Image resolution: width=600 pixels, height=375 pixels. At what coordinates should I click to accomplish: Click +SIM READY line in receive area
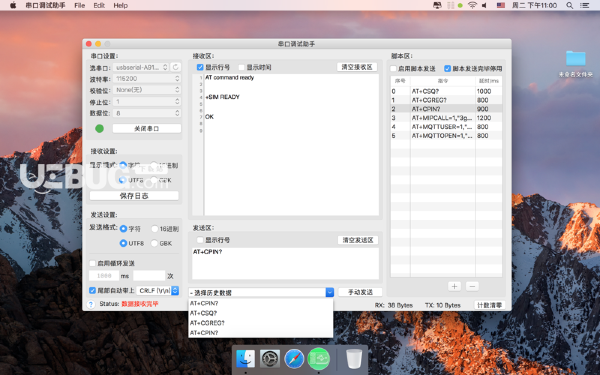pyautogui.click(x=222, y=97)
